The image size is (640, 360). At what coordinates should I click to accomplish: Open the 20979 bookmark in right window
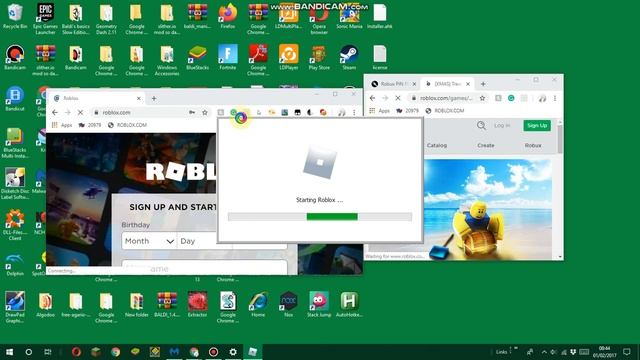[407, 111]
